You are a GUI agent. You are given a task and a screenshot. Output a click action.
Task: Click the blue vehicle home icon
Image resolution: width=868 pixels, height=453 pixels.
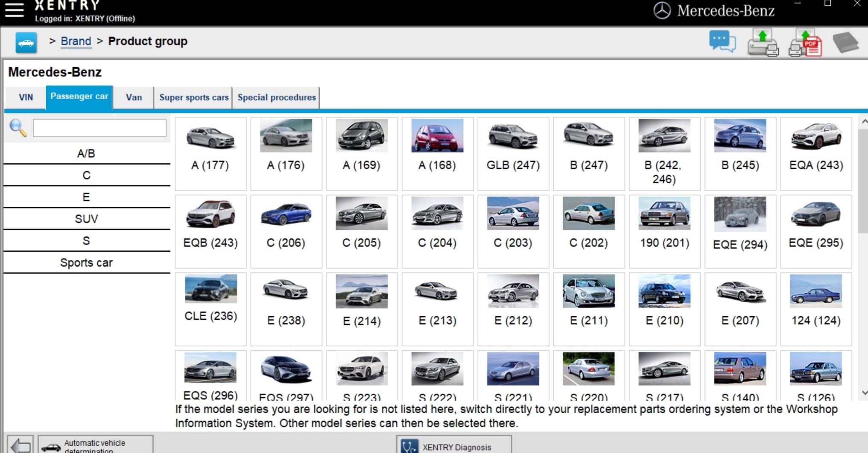click(x=26, y=42)
